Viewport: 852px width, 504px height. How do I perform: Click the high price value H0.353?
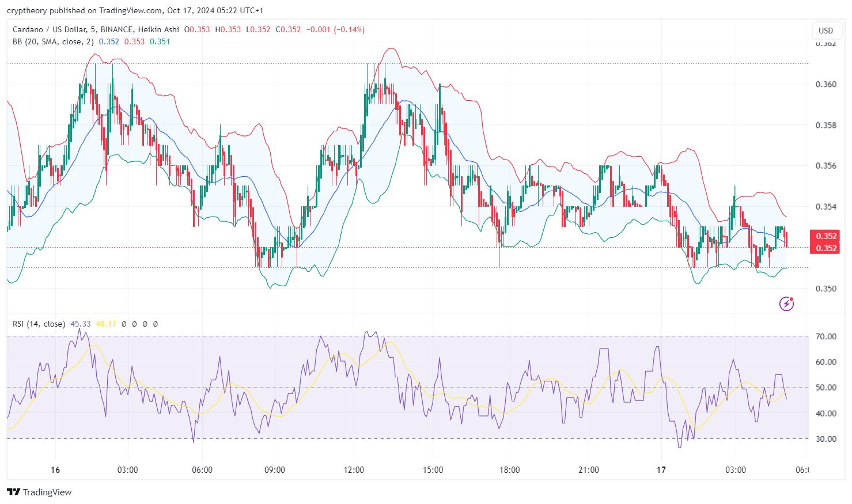point(228,29)
